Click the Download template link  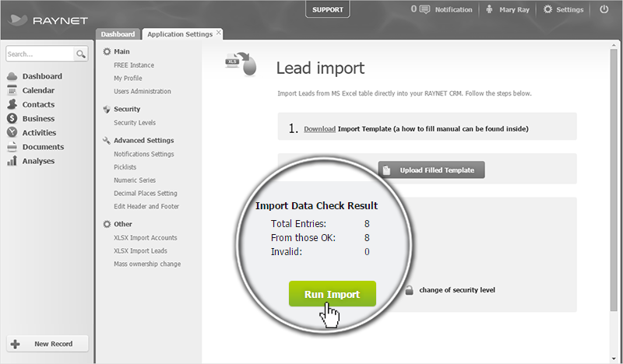[x=319, y=128]
